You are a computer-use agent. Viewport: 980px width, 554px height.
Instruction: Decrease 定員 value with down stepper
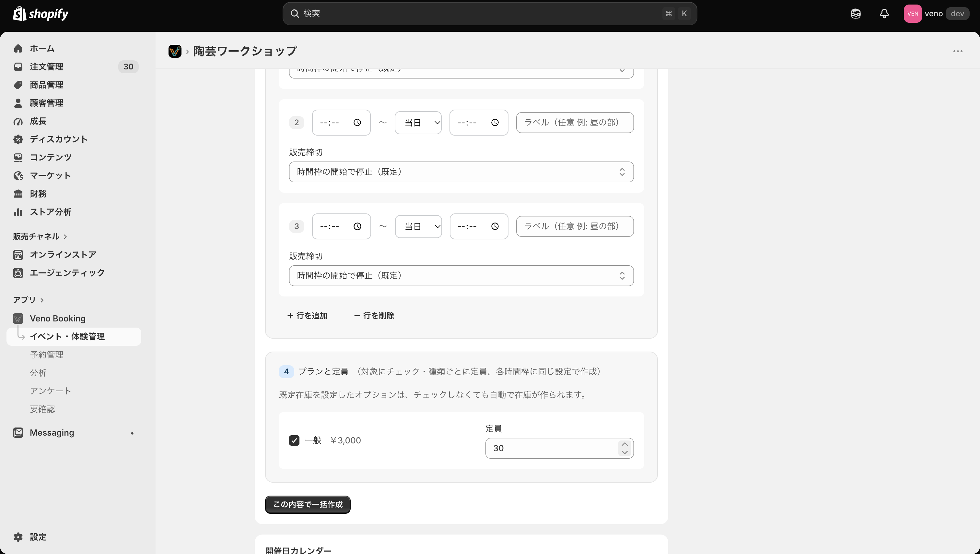point(625,452)
